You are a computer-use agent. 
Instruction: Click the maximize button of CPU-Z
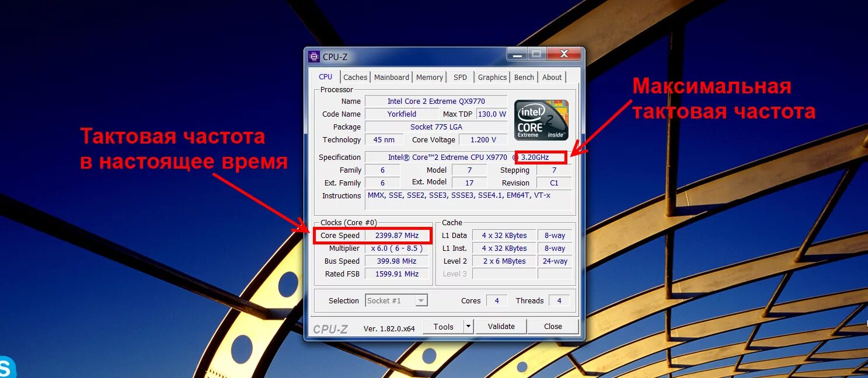(536, 55)
